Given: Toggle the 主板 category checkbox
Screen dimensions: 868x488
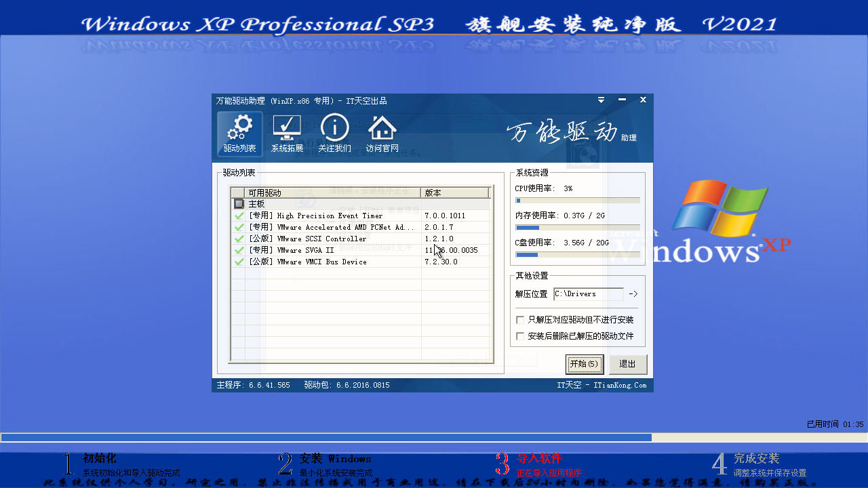Looking at the screenshot, I should pyautogui.click(x=239, y=203).
